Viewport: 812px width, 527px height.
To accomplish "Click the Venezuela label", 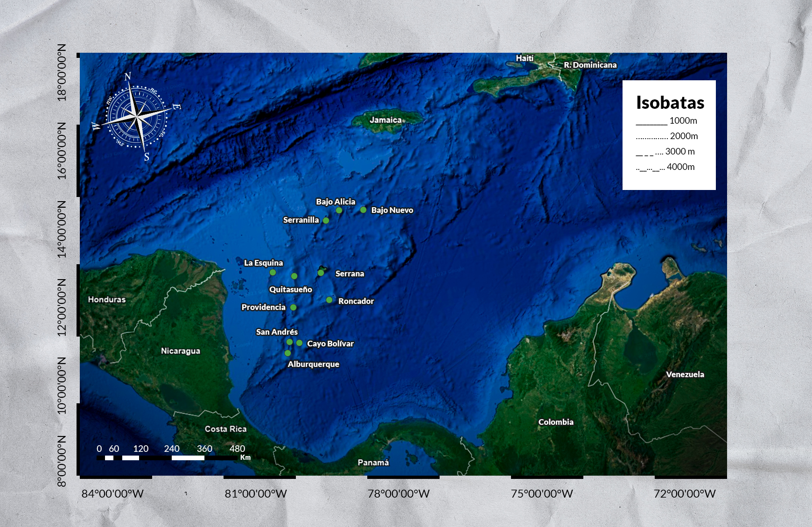I will [685, 374].
